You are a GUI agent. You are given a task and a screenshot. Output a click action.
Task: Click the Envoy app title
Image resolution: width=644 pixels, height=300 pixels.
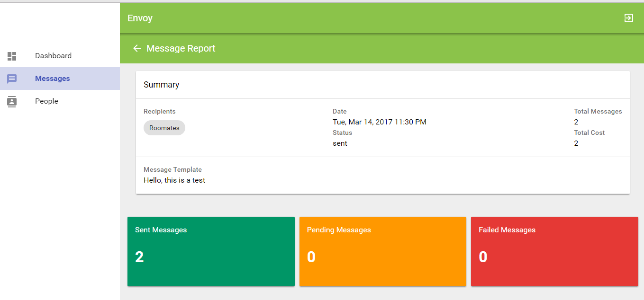[140, 18]
